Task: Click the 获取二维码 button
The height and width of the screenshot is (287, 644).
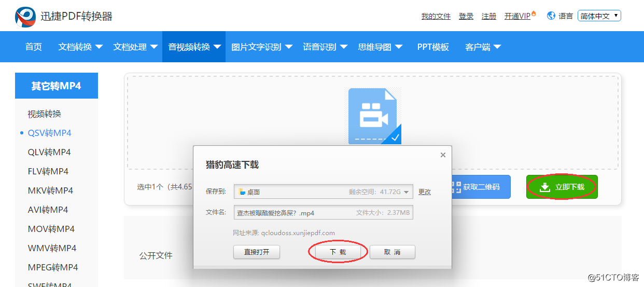Action: [476, 187]
